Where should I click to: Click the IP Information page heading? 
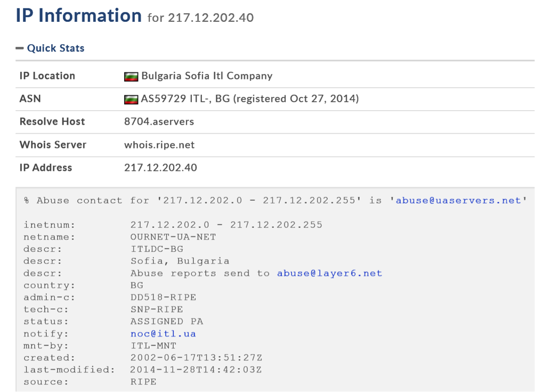[78, 15]
